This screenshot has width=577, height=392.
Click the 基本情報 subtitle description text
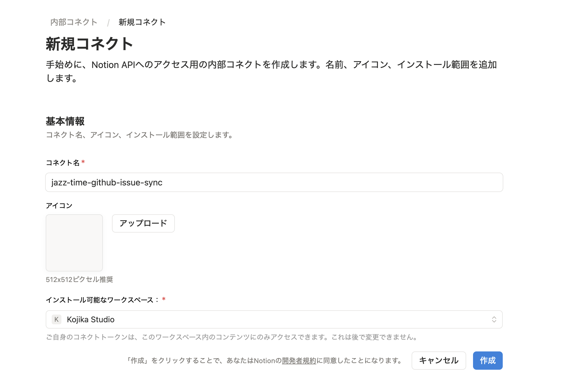[140, 135]
